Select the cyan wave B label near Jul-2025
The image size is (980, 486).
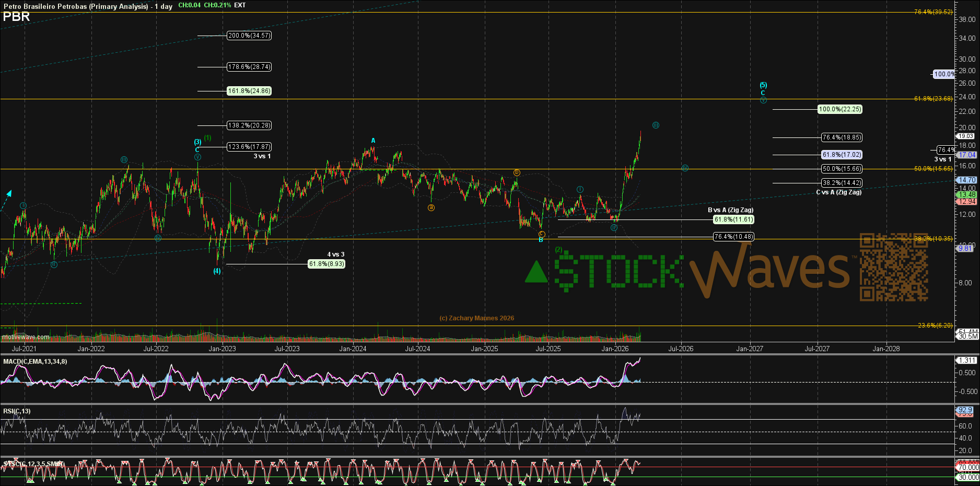pyautogui.click(x=541, y=240)
